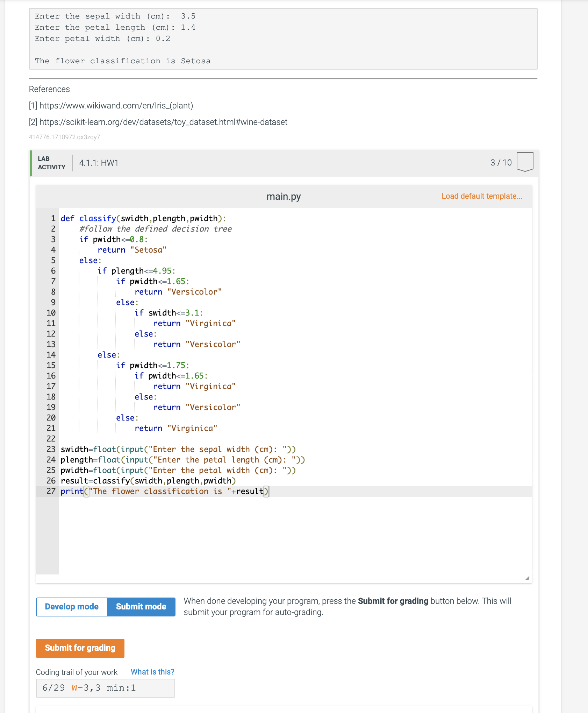Click code line if swidth<=3.1:
Image resolution: width=588 pixels, height=713 pixels.
coord(169,313)
